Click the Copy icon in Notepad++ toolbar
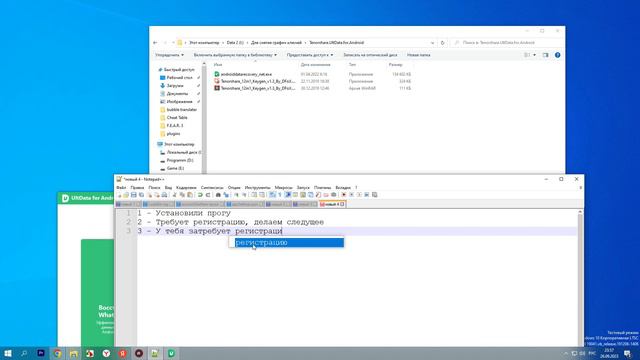The width and height of the screenshot is (640, 360). pyautogui.click(x=182, y=195)
